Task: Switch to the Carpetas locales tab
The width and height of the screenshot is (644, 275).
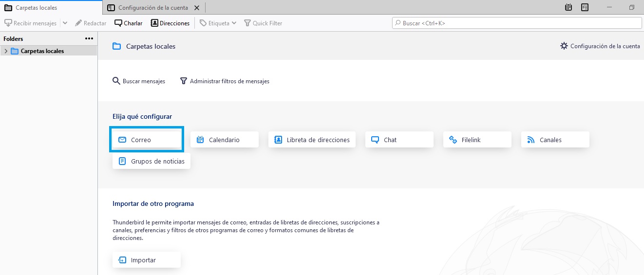Action: pyautogui.click(x=51, y=7)
